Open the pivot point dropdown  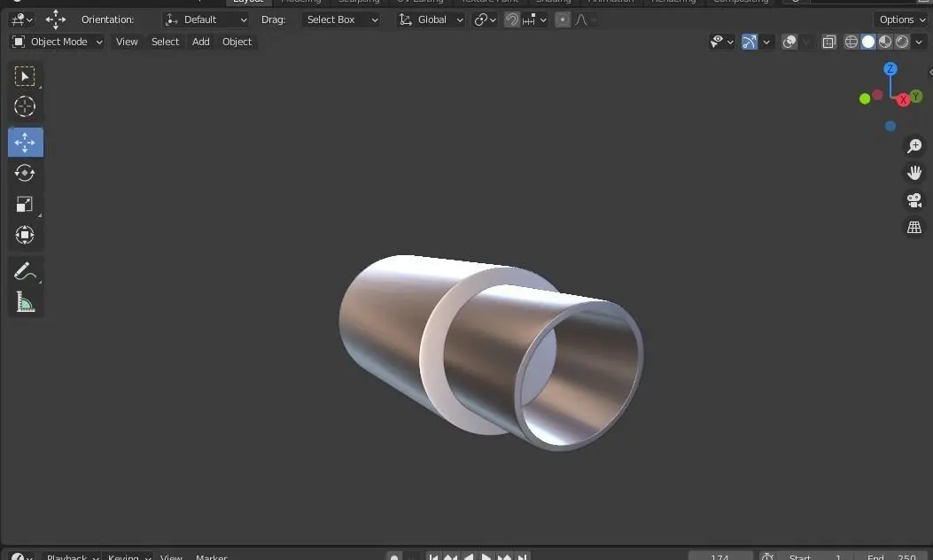pos(485,19)
